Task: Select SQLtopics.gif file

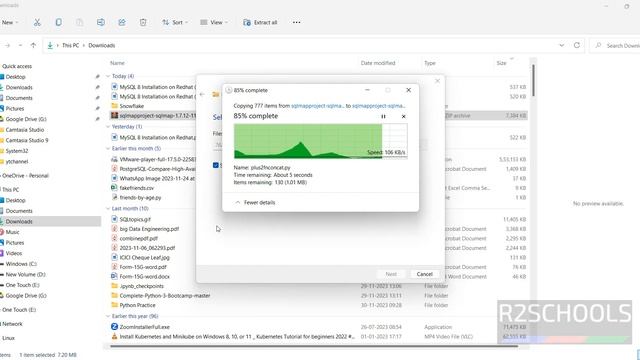Action: click(131, 219)
